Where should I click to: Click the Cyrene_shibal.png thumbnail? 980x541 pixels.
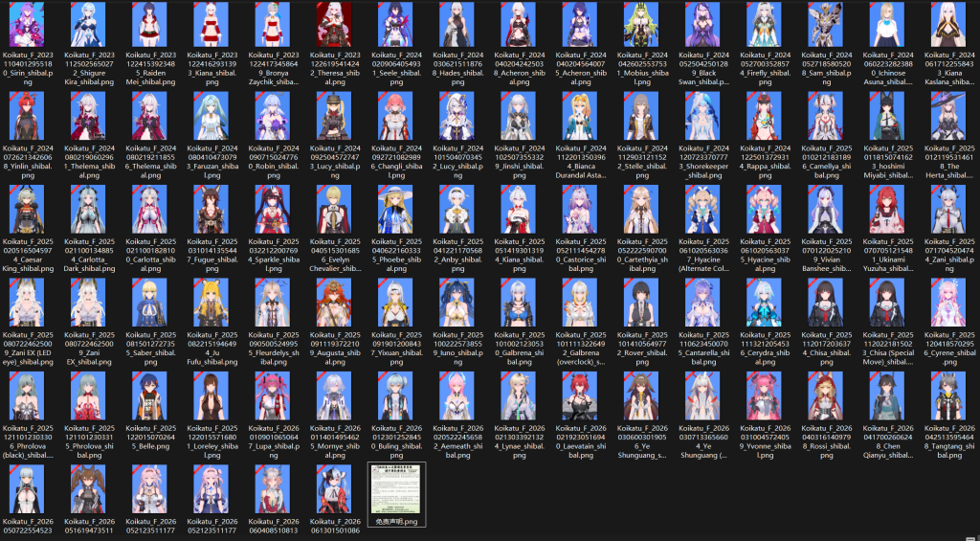pyautogui.click(x=948, y=302)
